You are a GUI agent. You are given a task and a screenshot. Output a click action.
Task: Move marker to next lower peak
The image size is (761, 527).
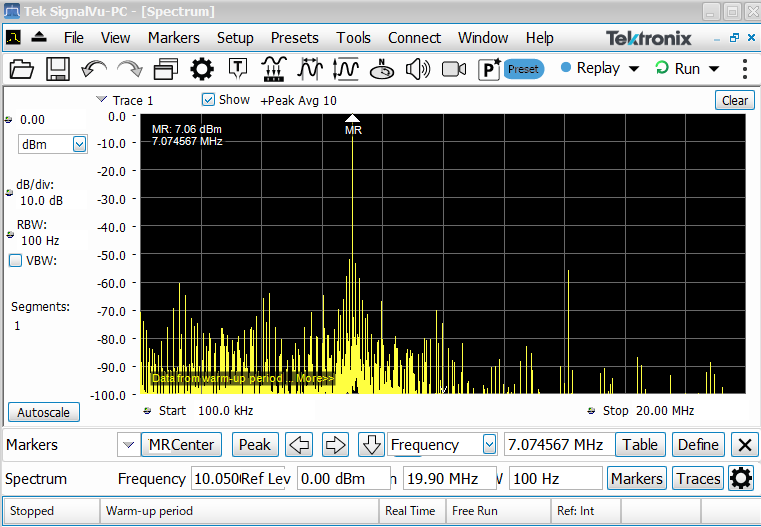click(371, 445)
